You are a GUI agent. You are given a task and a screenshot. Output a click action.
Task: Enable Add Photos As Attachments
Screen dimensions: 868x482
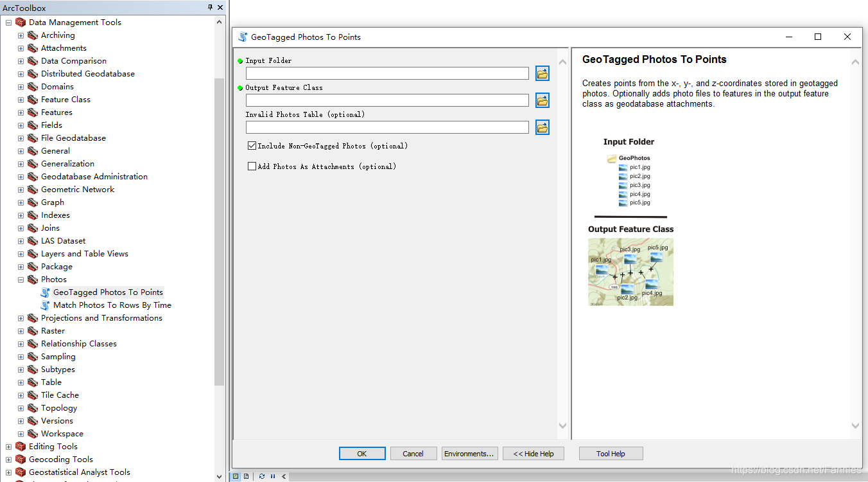[x=252, y=166]
